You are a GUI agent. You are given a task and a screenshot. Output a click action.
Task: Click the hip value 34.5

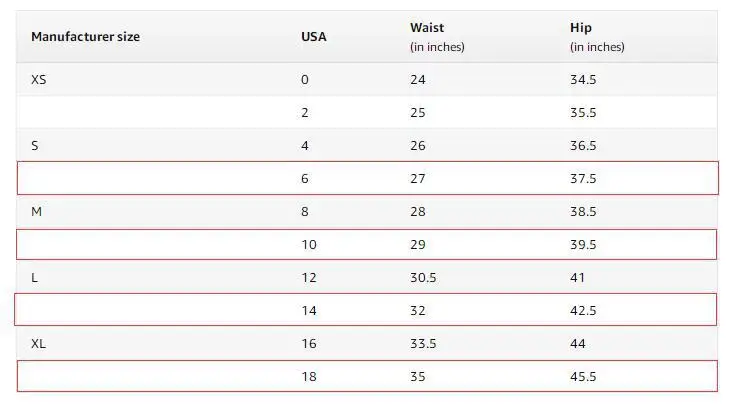583,80
